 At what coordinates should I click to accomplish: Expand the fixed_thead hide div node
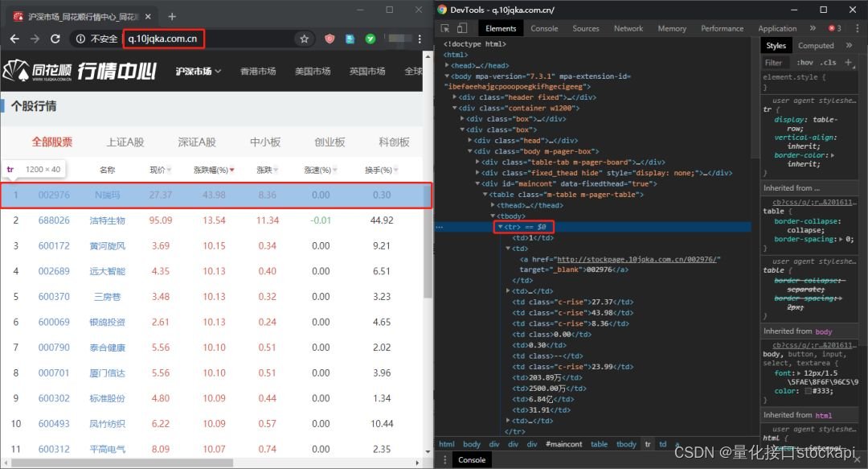pos(477,173)
